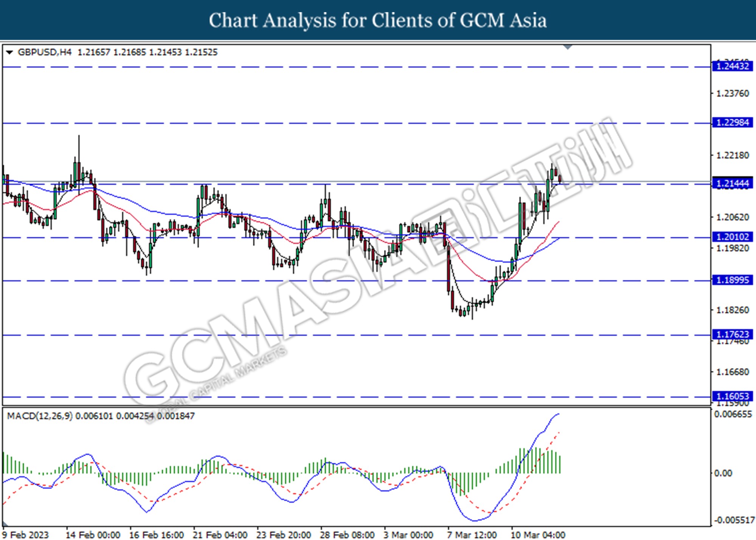Click the 3 Mar 00:00 time label
Viewport: 756px width, 540px height.
pyautogui.click(x=408, y=535)
